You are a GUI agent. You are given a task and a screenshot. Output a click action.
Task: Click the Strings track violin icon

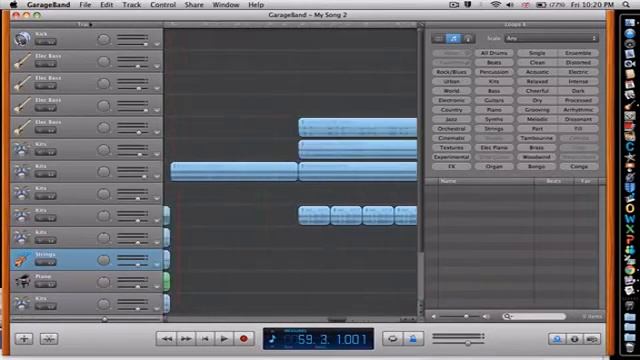21,260
